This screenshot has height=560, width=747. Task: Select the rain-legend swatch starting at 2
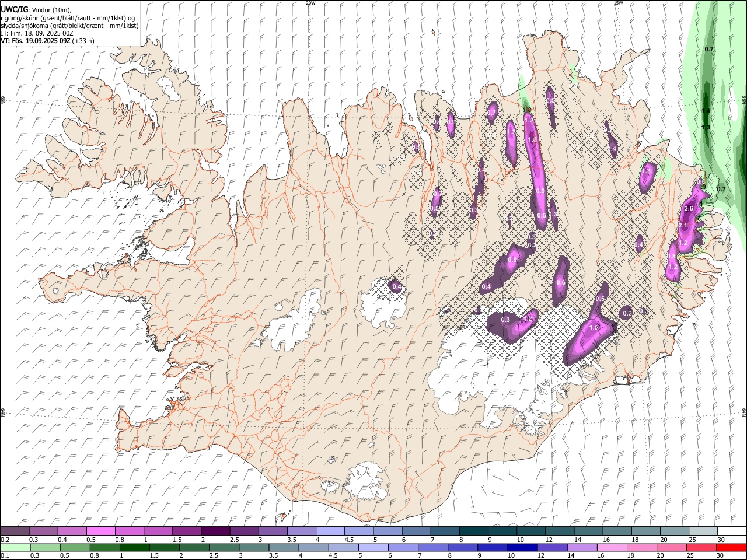(x=194, y=547)
